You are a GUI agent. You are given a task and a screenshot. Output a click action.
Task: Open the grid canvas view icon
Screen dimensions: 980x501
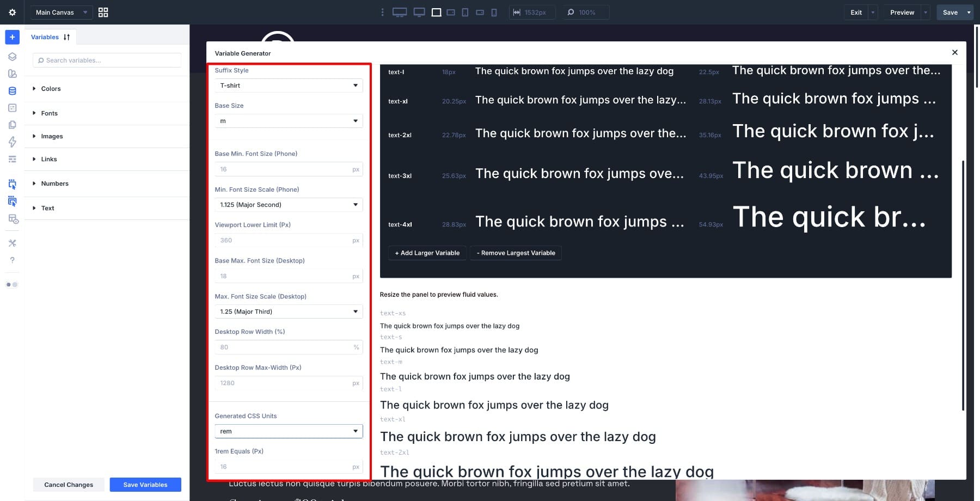pyautogui.click(x=103, y=12)
